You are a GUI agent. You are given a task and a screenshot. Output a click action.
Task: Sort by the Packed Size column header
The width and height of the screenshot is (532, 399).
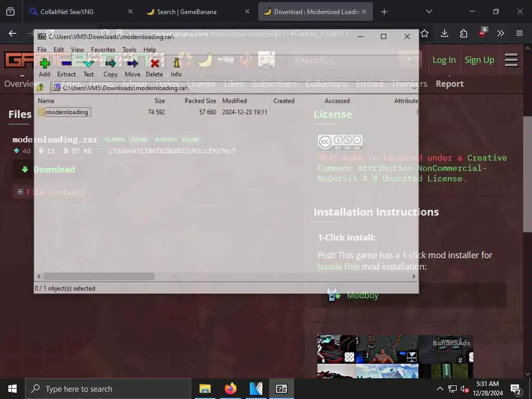pos(200,101)
